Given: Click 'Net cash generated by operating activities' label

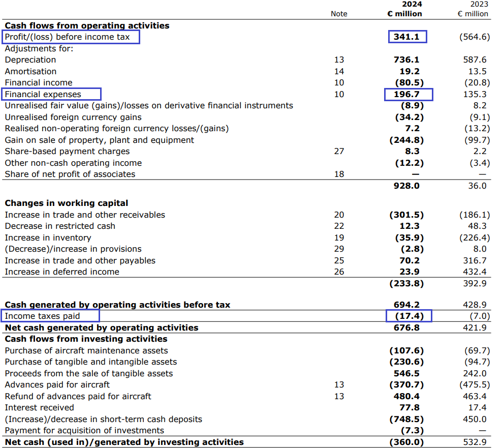Looking at the screenshot, I should click(101, 327).
